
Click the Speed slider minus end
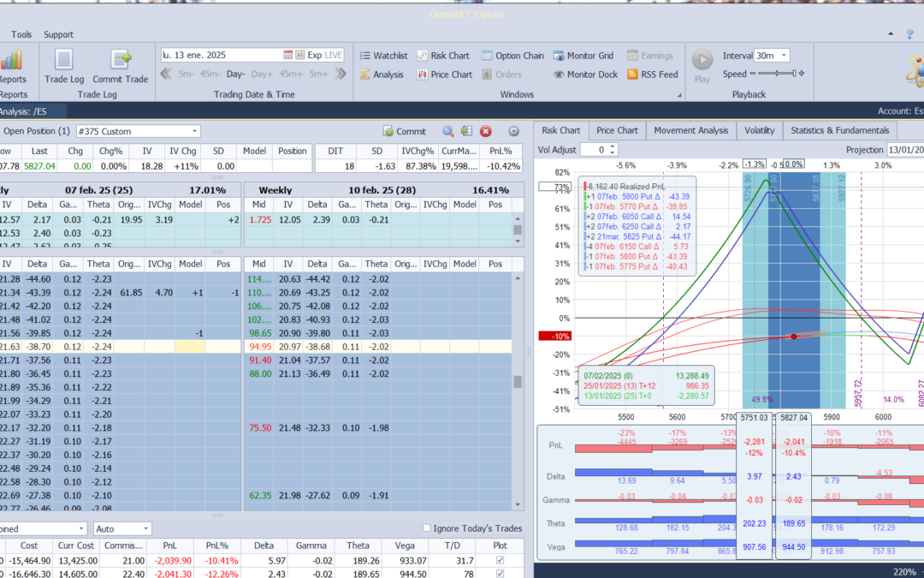pos(753,74)
